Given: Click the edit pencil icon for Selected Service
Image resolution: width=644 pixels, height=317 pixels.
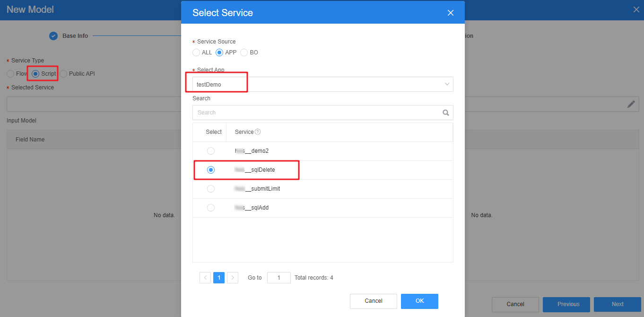Looking at the screenshot, I should coord(631,104).
